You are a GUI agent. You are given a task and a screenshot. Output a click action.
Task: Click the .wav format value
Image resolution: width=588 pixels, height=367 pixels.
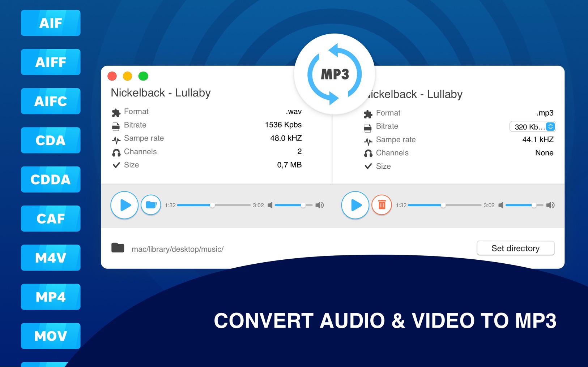coord(294,112)
